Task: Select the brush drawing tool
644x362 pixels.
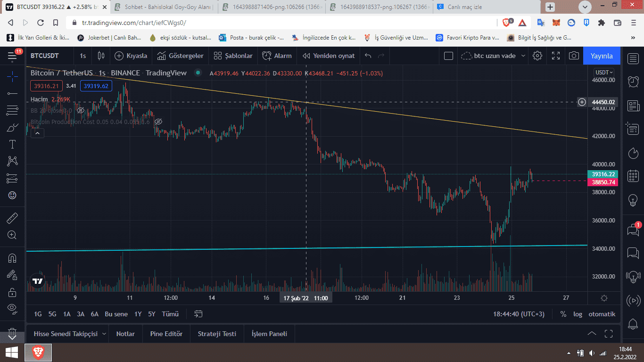Action: 12,127
